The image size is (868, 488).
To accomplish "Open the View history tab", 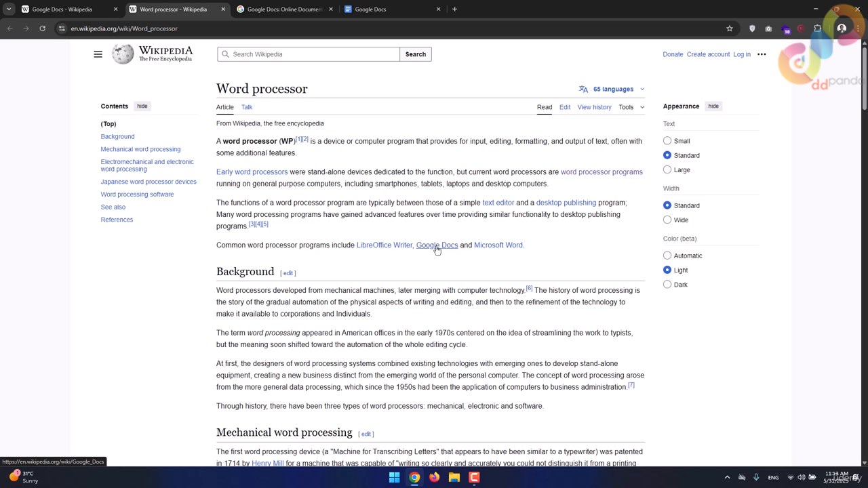I will 594,107.
